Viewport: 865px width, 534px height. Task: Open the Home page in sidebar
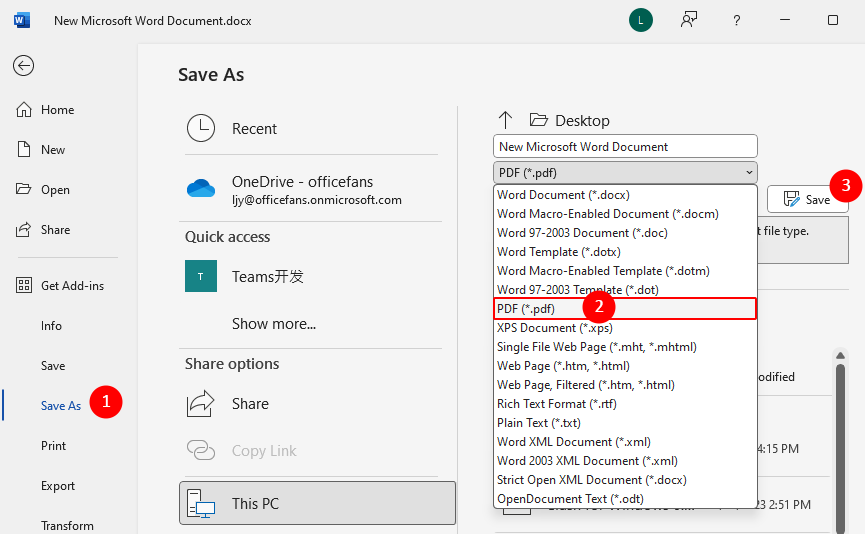click(x=57, y=110)
